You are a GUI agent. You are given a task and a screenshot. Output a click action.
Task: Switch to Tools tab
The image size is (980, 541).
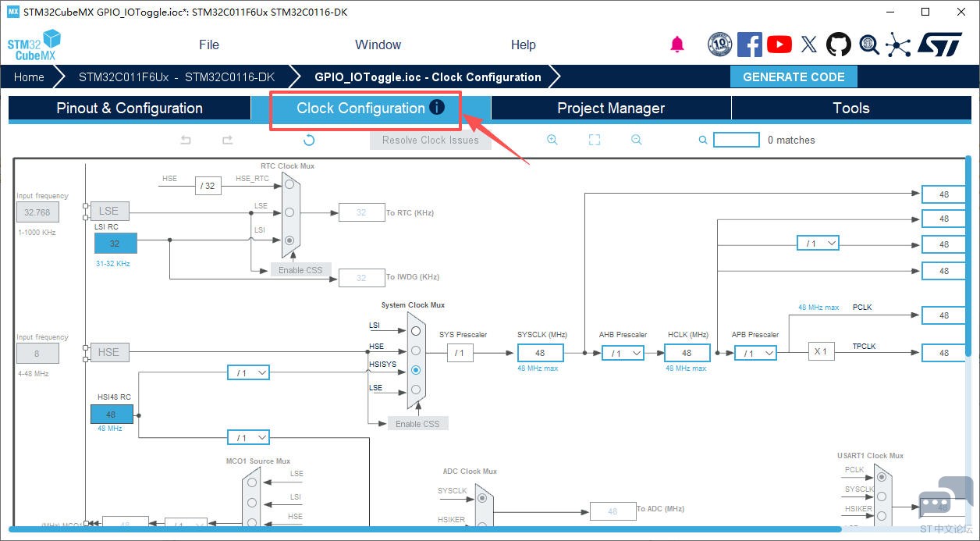point(850,109)
